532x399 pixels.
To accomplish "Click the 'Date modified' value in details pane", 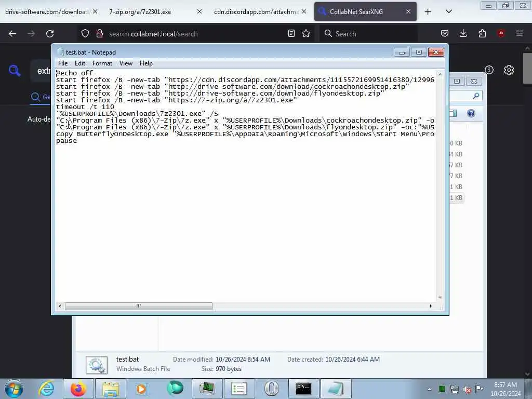I will pyautogui.click(x=243, y=360).
